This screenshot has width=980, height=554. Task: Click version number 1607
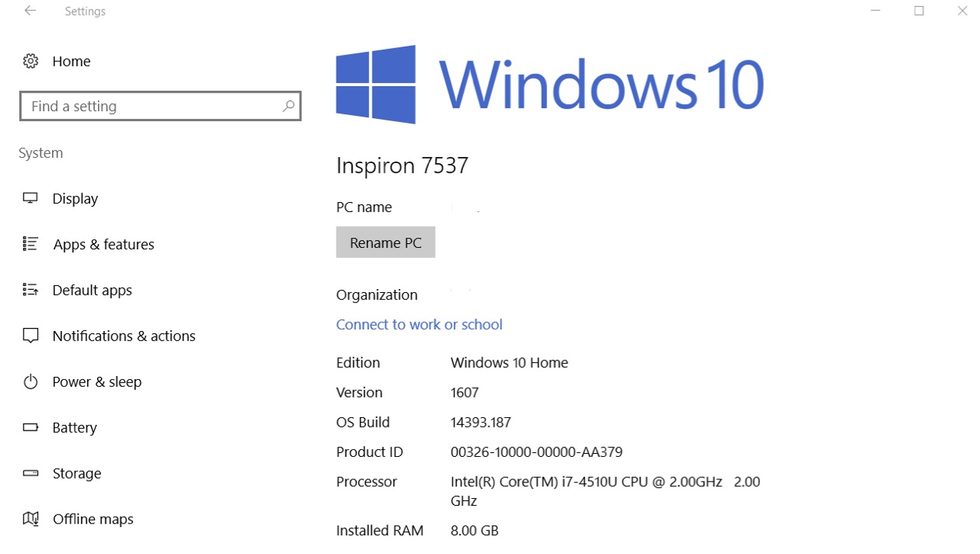(x=465, y=392)
